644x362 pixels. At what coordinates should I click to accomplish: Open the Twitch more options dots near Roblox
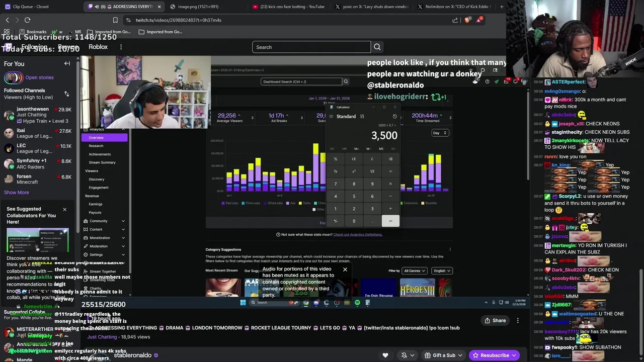point(121,47)
